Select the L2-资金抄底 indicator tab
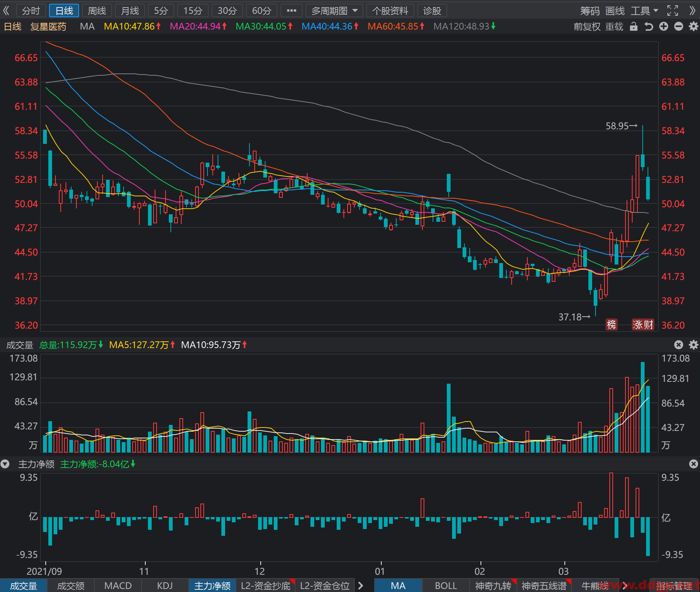This screenshot has height=592, width=700. 266,585
